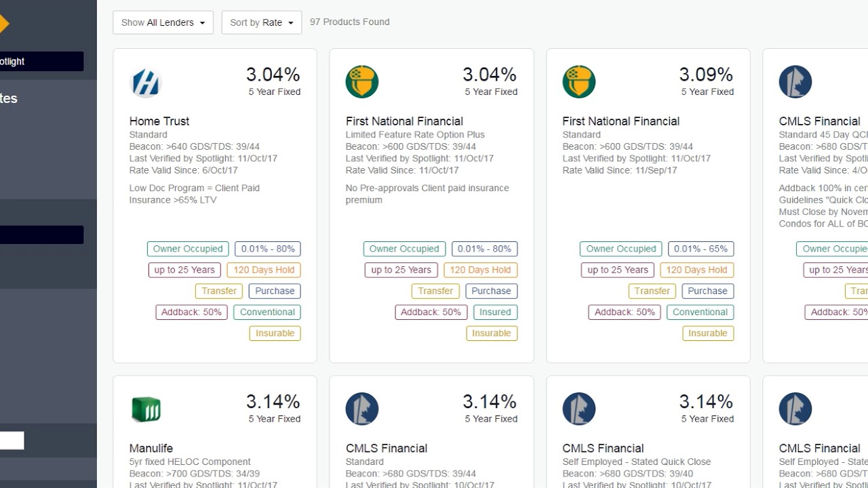868x488 pixels.
Task: Click Purchase tag on Home Trust card
Action: tap(275, 291)
